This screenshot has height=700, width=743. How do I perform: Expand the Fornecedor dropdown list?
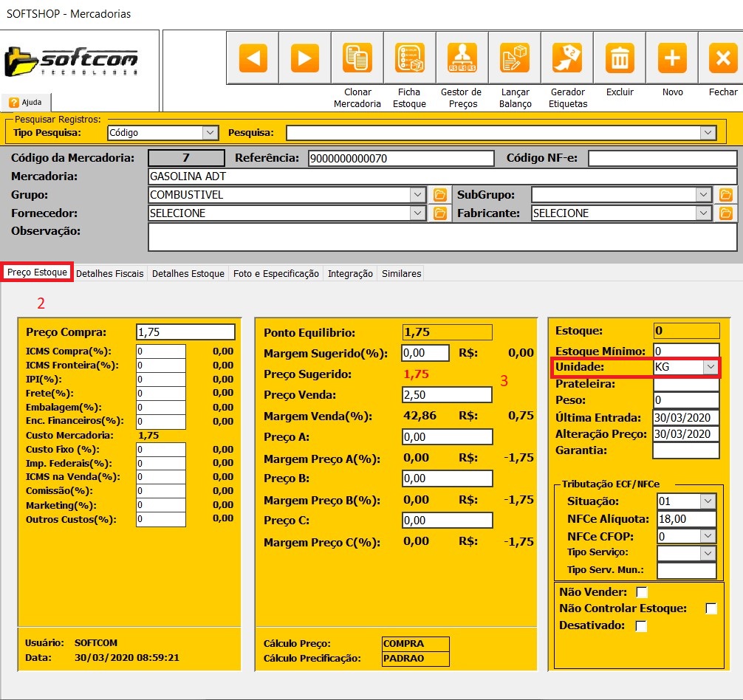418,213
